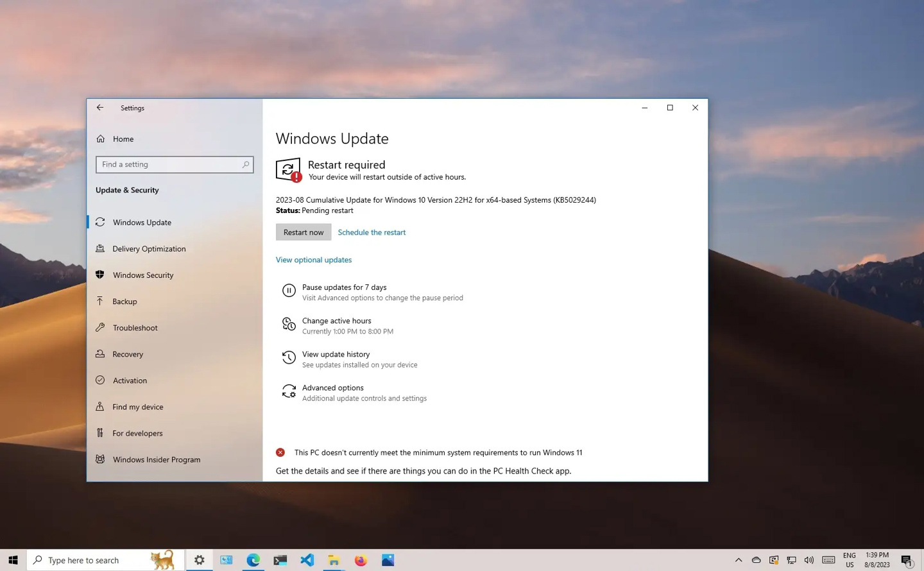Click the update history clock icon

coord(289,357)
